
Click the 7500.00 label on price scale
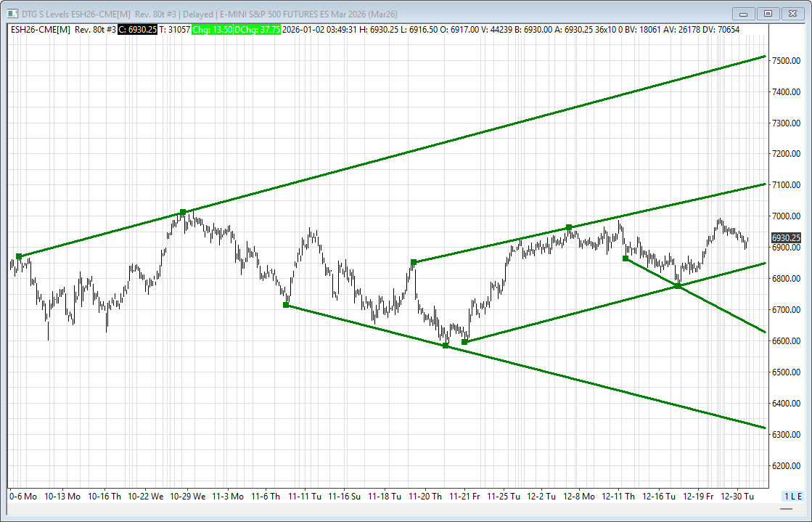(786, 61)
